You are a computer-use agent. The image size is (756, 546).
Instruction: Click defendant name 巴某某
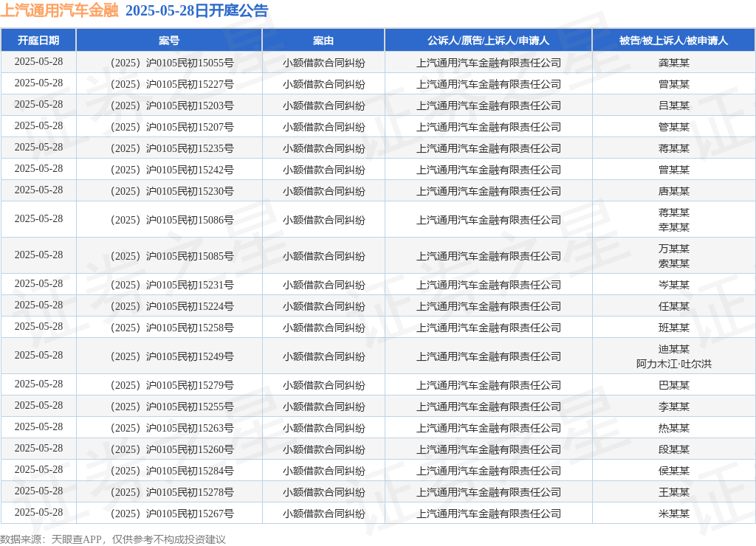pyautogui.click(x=673, y=386)
